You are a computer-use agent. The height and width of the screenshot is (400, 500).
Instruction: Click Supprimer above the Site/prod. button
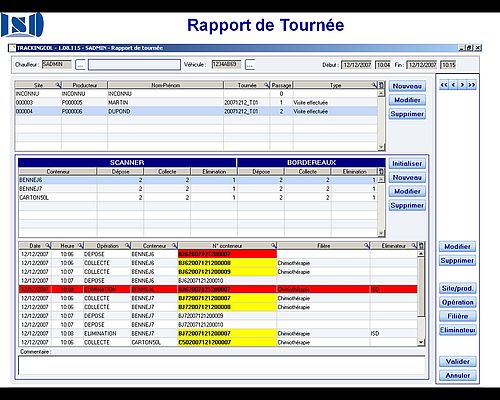(457, 261)
